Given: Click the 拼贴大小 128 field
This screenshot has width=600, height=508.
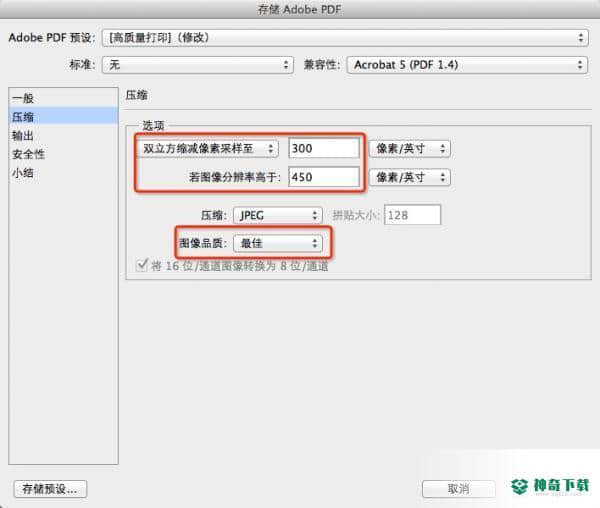Looking at the screenshot, I should (x=412, y=215).
